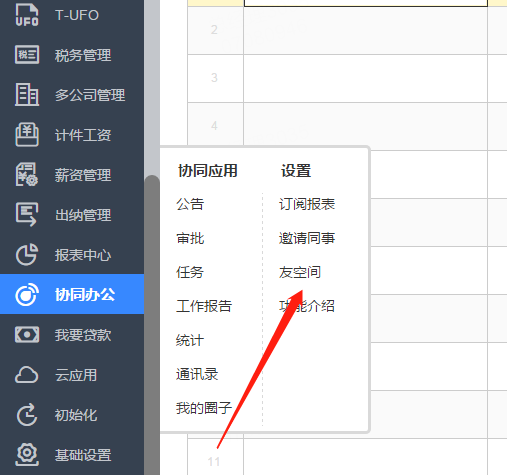Viewport: 507px width, 475px height.
Task: Select the 出纳管理 cashier icon
Action: (x=27, y=214)
